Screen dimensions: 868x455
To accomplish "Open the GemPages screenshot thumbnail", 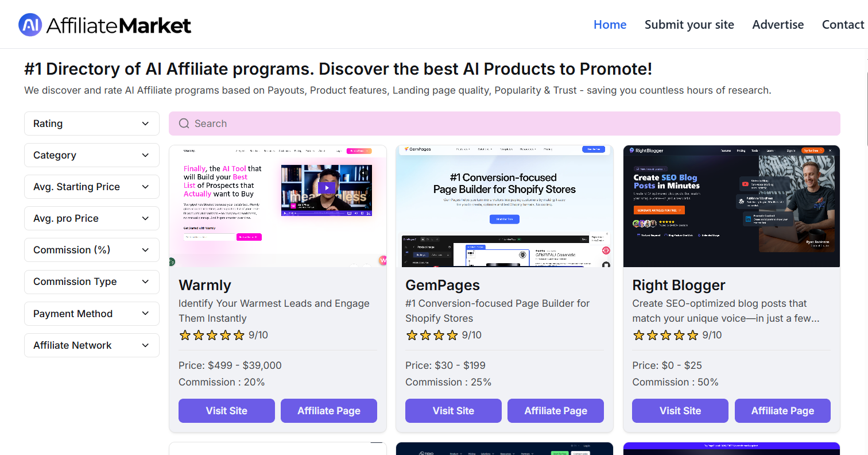I will (x=504, y=206).
